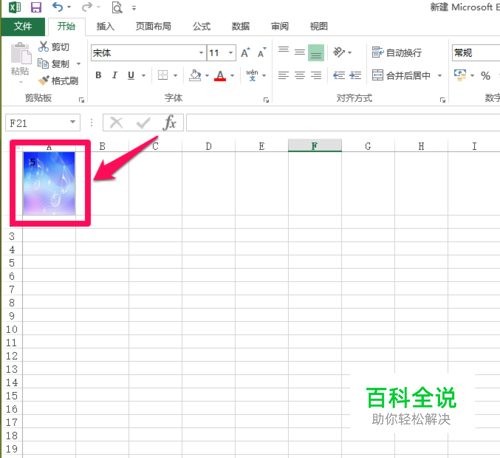Open the undo history dropdown arrow

click(69, 7)
